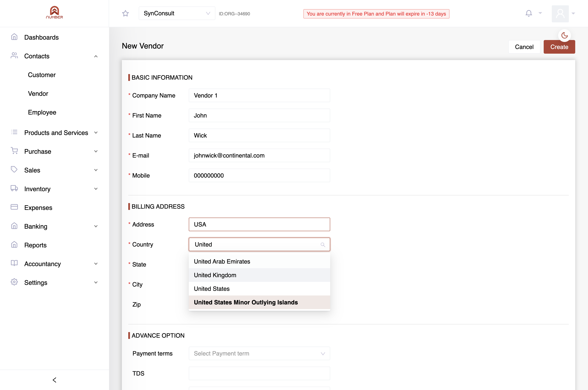588x390 pixels.
Task: Click the Create button
Action: pyautogui.click(x=559, y=47)
